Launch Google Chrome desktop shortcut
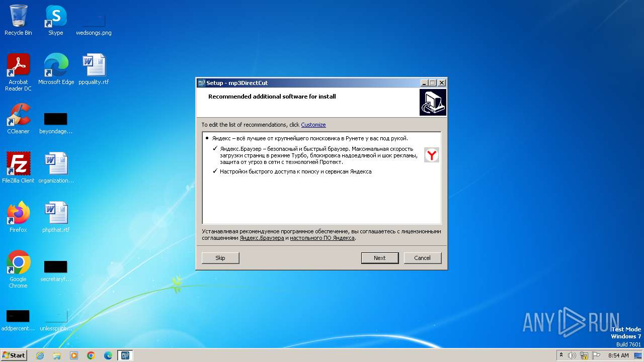644x362 pixels. [x=18, y=269]
